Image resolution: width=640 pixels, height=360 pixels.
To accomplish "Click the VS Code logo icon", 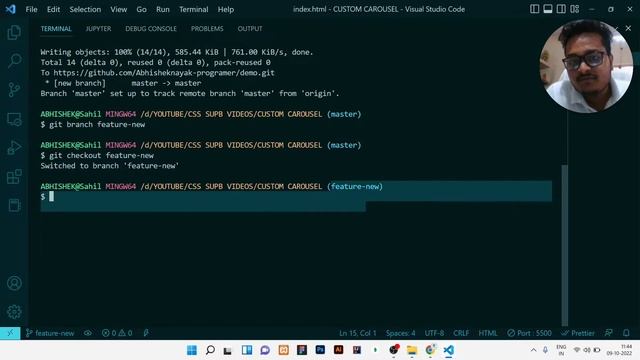I will coord(11,9).
